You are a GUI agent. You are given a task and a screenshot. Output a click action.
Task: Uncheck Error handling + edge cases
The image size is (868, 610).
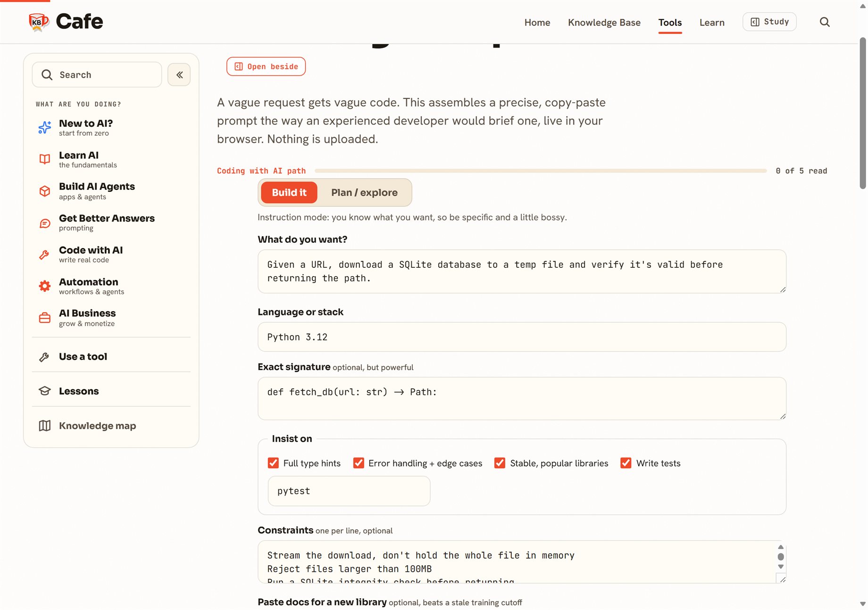(x=359, y=463)
